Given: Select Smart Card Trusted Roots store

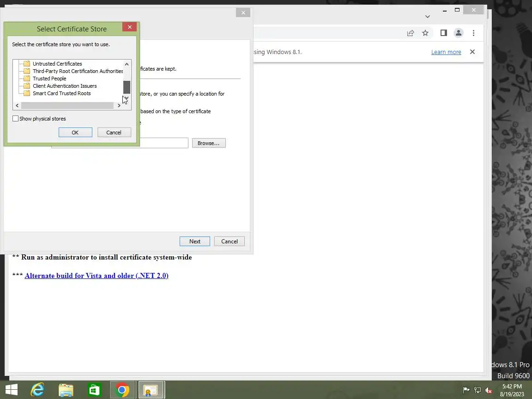Looking at the screenshot, I should (62, 94).
